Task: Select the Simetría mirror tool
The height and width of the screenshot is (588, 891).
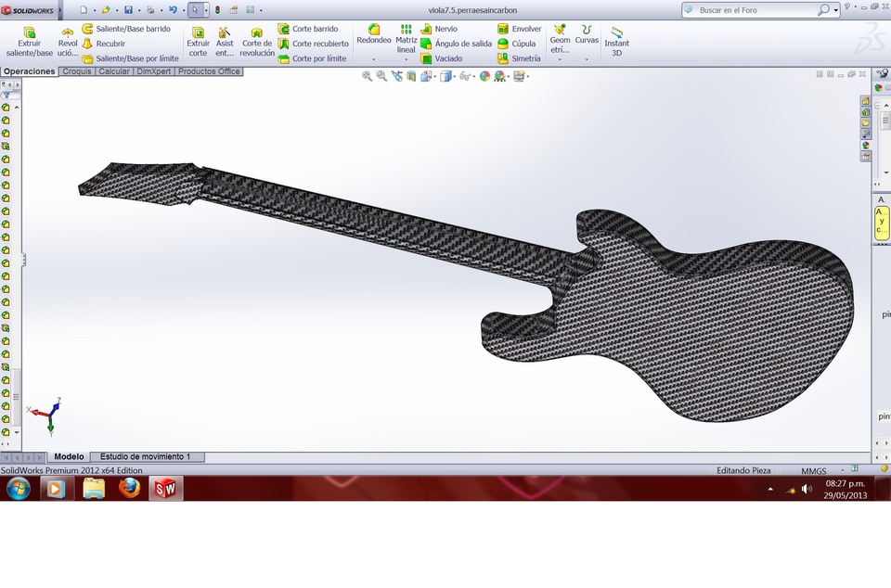Action: (520, 58)
